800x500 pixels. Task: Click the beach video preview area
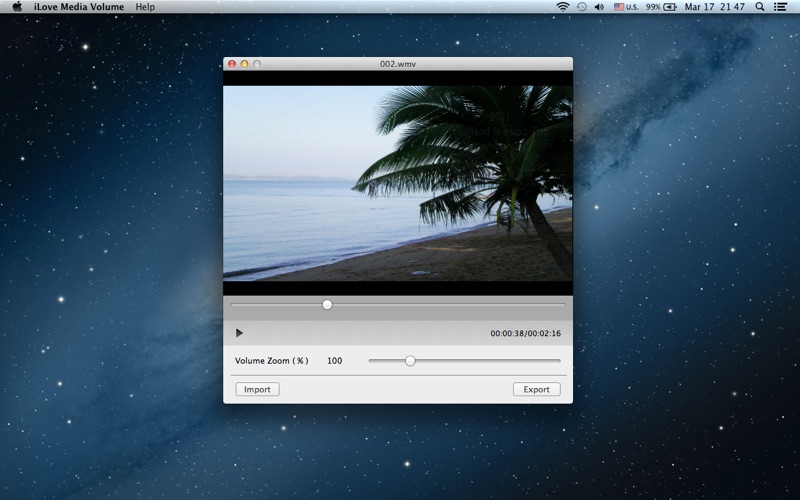(x=398, y=182)
